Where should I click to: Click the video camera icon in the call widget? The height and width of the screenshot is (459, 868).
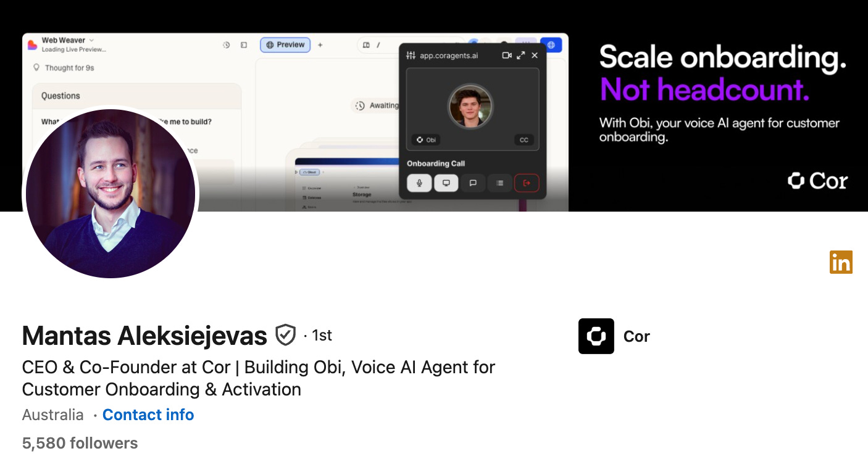pyautogui.click(x=507, y=56)
